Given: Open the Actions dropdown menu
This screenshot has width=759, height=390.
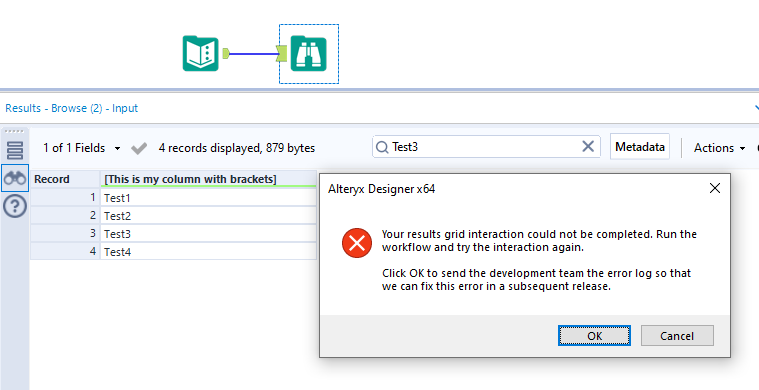Looking at the screenshot, I should [719, 148].
